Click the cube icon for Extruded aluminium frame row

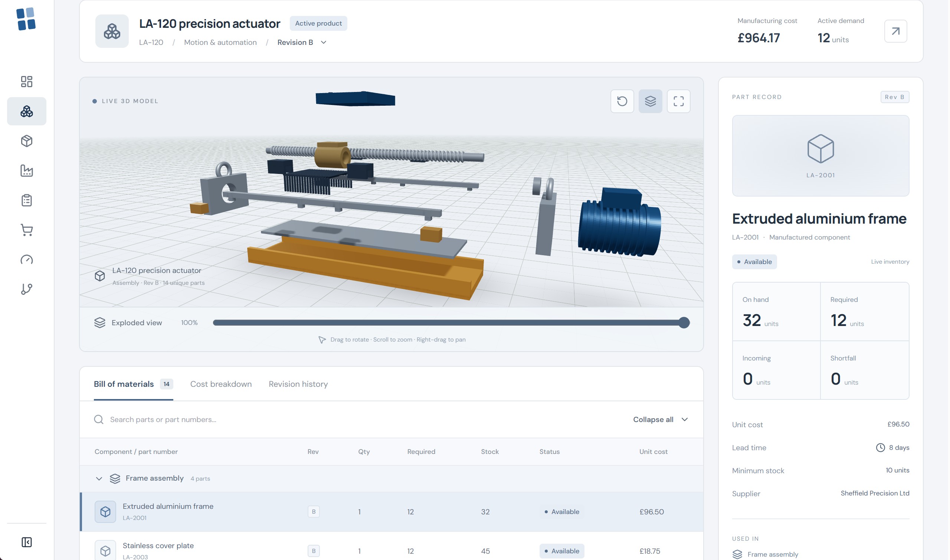tap(105, 512)
